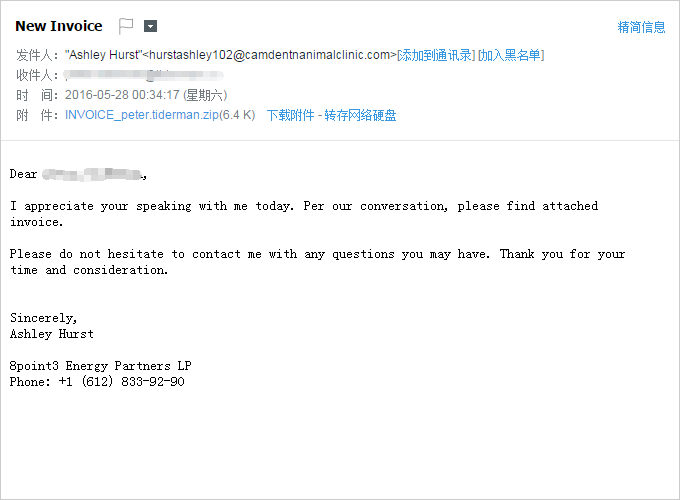680x500 pixels.
Task: Click the blurred name after Dear
Action: (x=92, y=174)
